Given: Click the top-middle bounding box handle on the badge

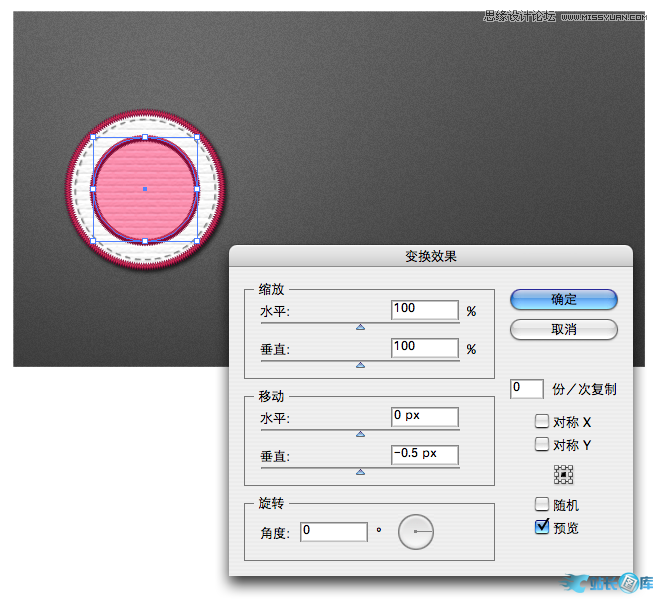Looking at the screenshot, I should pos(145,137).
